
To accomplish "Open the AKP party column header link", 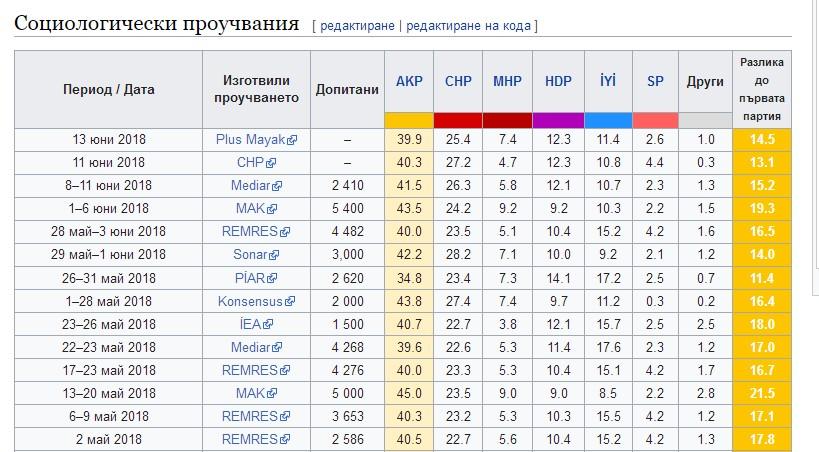I will (409, 81).
